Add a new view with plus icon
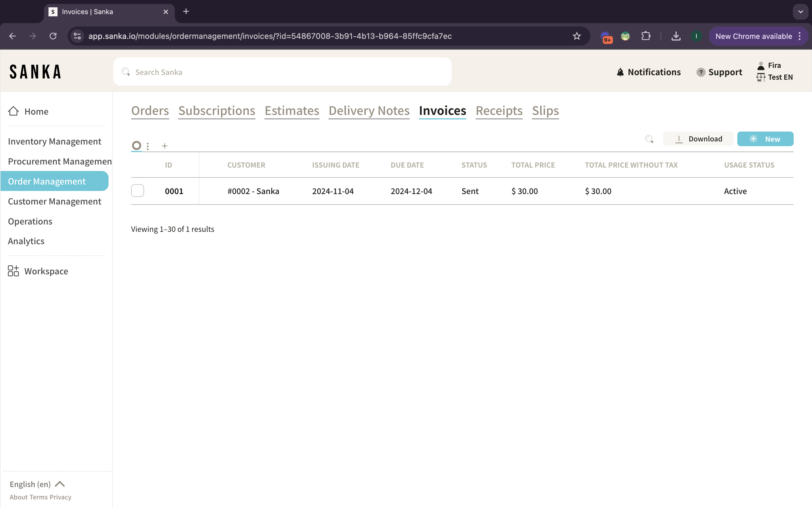The image size is (812, 507). click(x=164, y=146)
